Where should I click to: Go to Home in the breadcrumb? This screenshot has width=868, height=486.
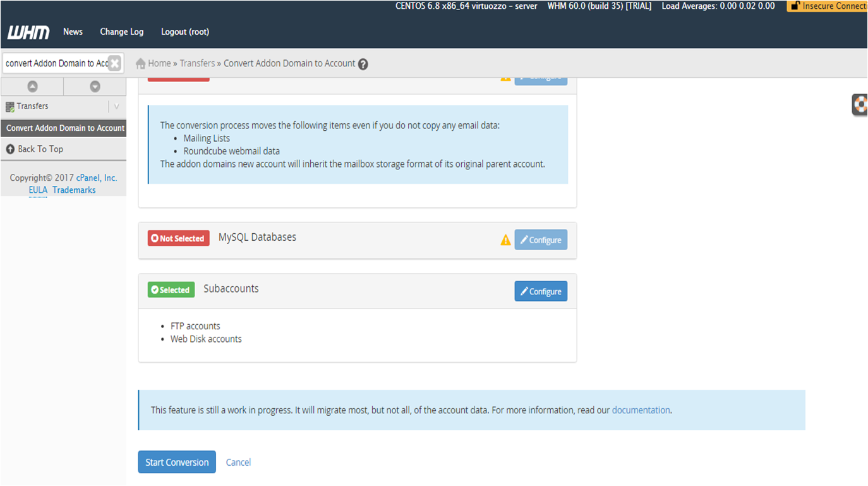(159, 63)
